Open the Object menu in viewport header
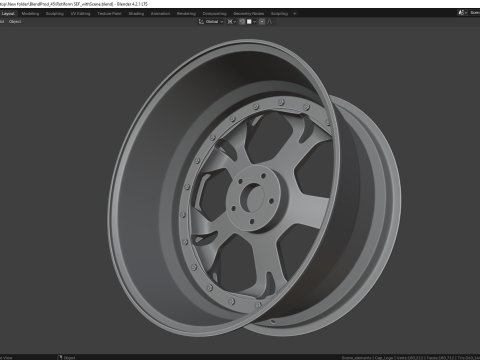 15,22
